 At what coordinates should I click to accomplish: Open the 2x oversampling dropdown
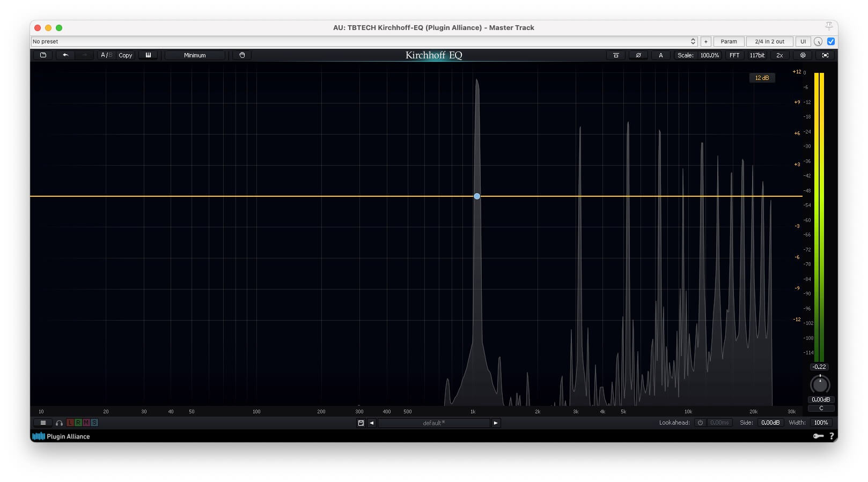click(x=779, y=55)
